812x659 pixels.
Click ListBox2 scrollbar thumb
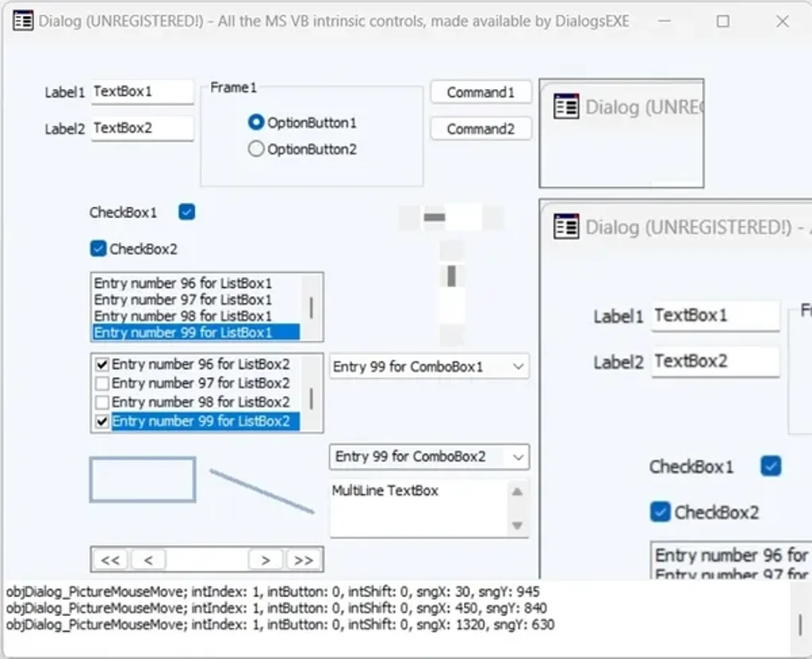(310, 399)
